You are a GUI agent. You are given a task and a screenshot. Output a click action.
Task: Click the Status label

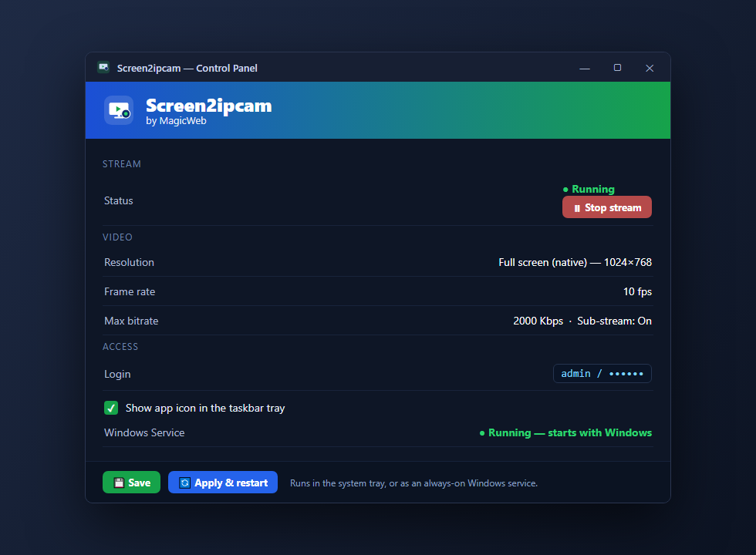(x=119, y=200)
